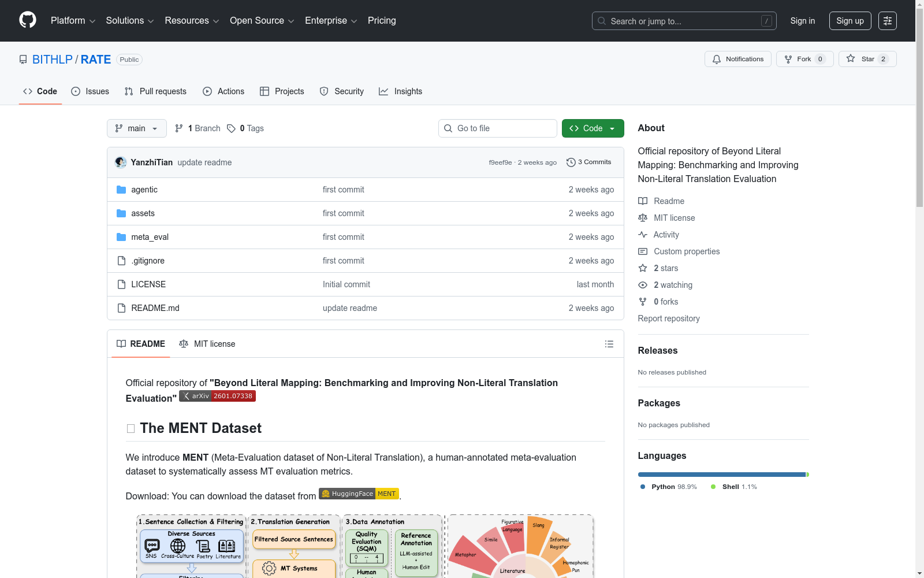
Task: Click the bell icon in Notifications
Action: click(717, 59)
